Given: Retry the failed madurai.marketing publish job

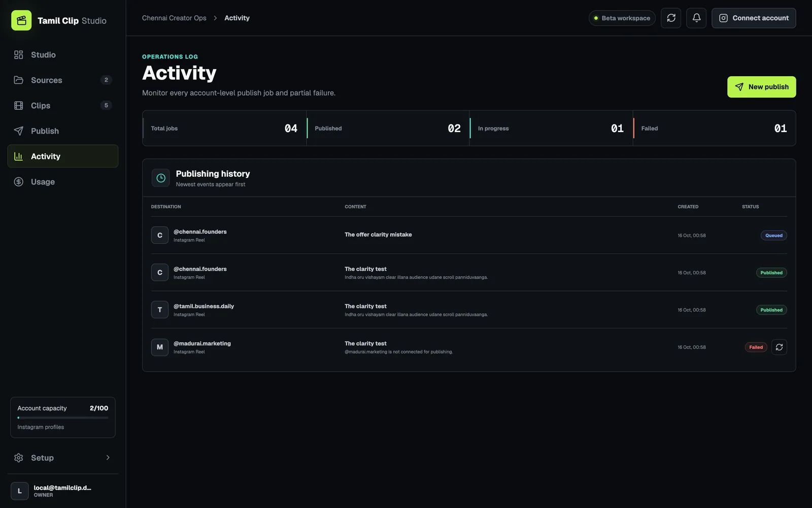Looking at the screenshot, I should pos(779,347).
